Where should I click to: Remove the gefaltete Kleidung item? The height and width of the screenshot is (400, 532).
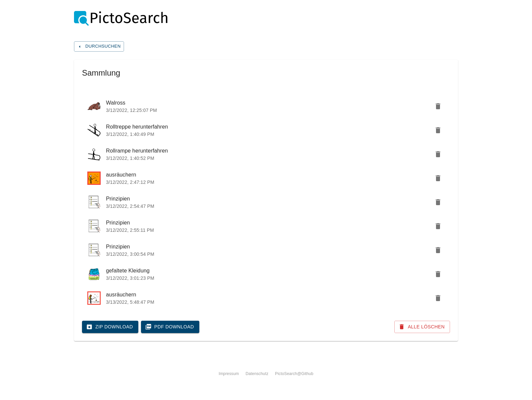[438, 274]
